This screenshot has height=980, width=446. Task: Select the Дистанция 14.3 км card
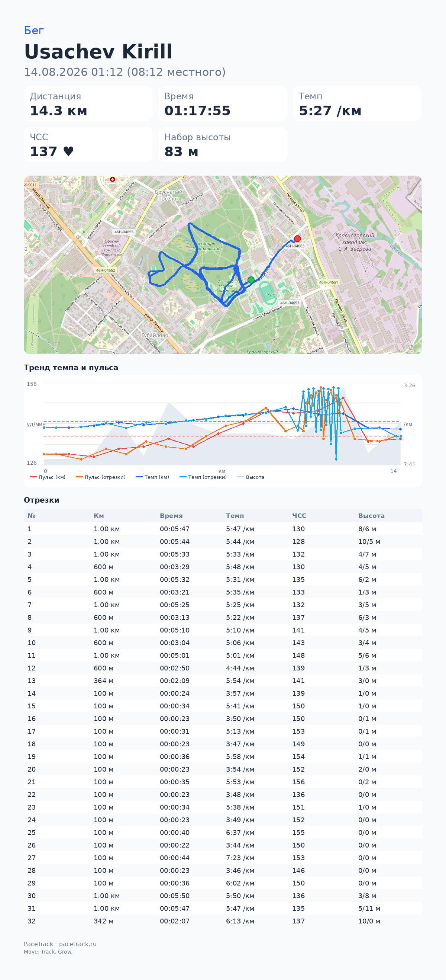pyautogui.click(x=88, y=103)
